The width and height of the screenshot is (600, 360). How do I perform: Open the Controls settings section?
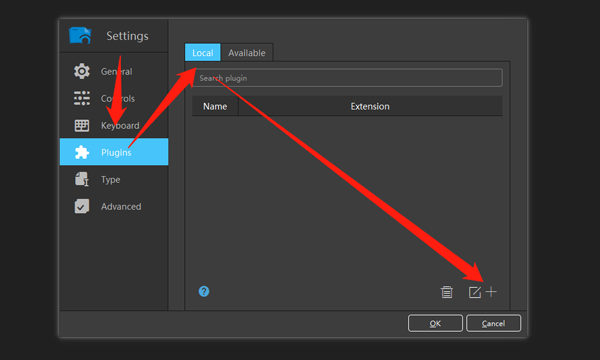point(114,98)
